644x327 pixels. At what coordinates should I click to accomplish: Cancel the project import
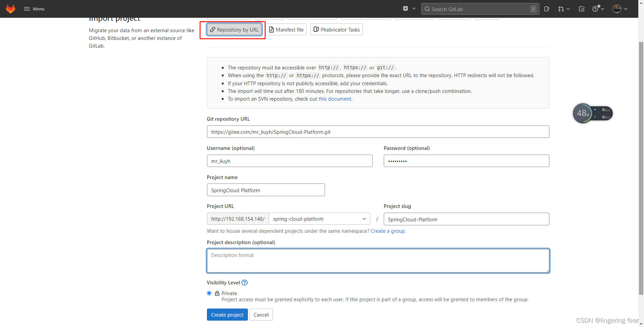tap(261, 315)
